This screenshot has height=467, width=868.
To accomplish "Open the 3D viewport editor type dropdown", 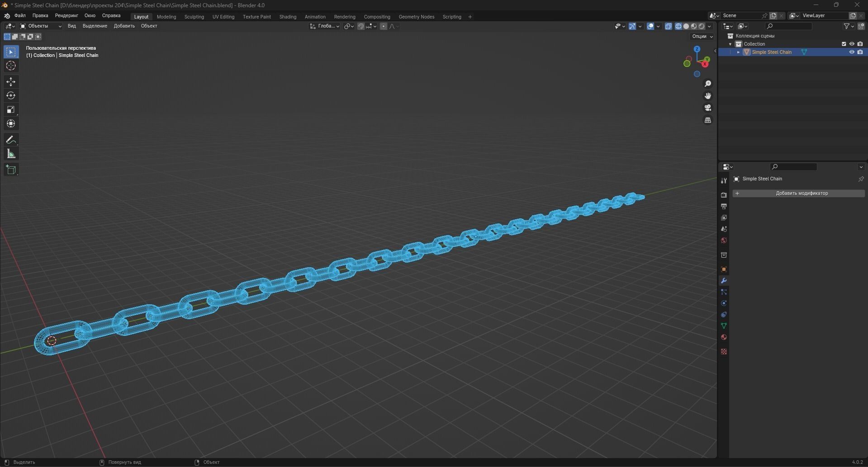I will click(x=10, y=26).
